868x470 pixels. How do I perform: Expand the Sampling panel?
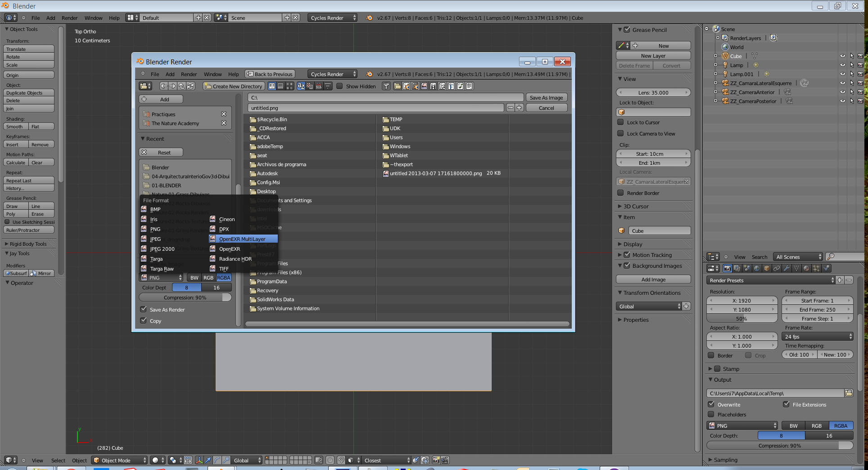click(x=725, y=460)
